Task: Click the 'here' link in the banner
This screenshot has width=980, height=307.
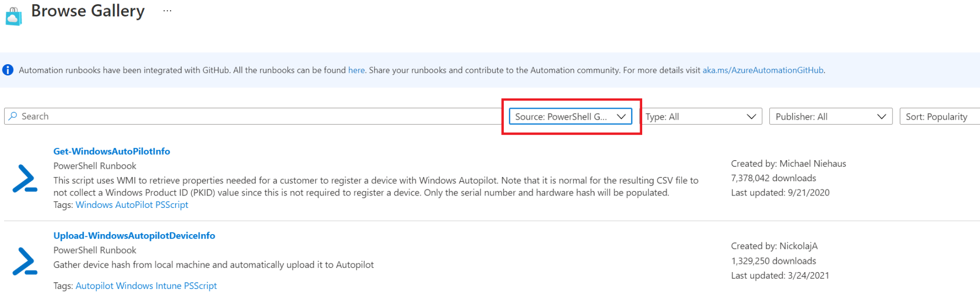Action: 356,70
